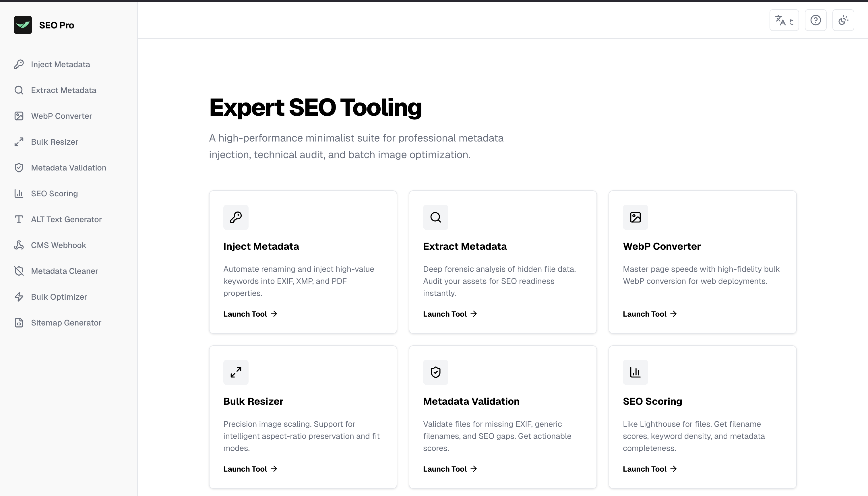
Task: Click the image icon on WebP Converter card
Action: (x=635, y=217)
